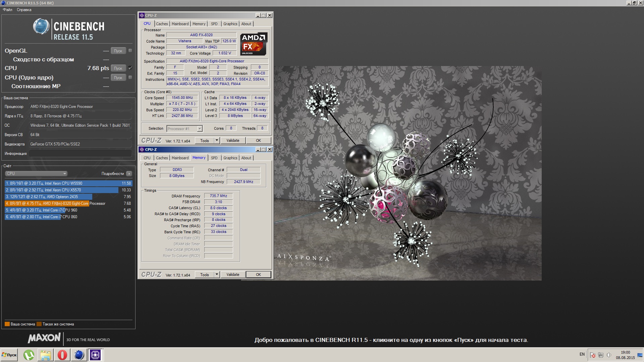The height and width of the screenshot is (362, 644).
Task: Select ranking row Intel Core i7 CPU 960
Action: click(x=68, y=210)
